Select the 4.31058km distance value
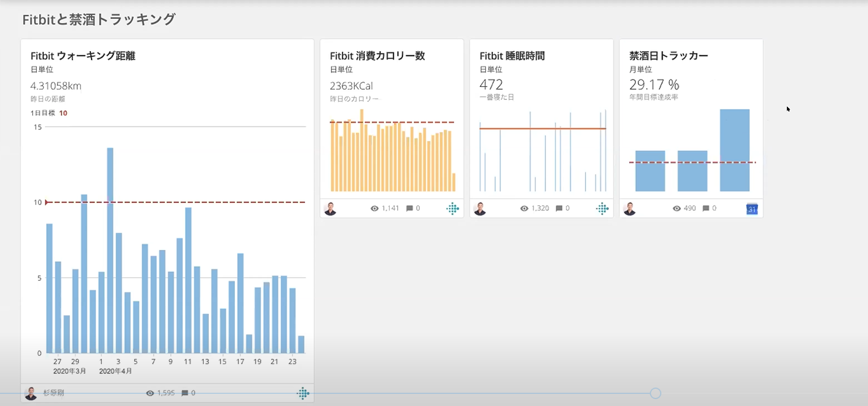 (56, 86)
